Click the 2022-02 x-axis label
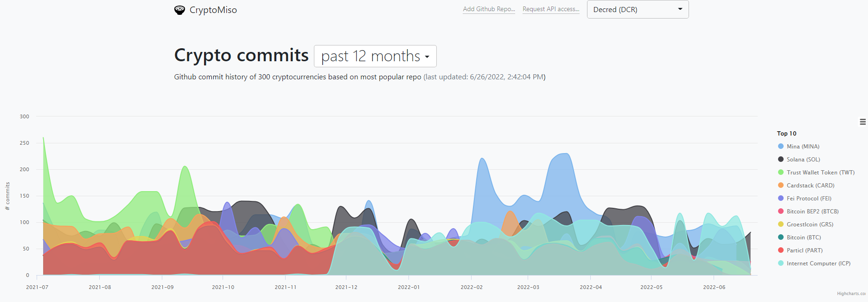Screen dimensions: 868x302 (x=472, y=288)
